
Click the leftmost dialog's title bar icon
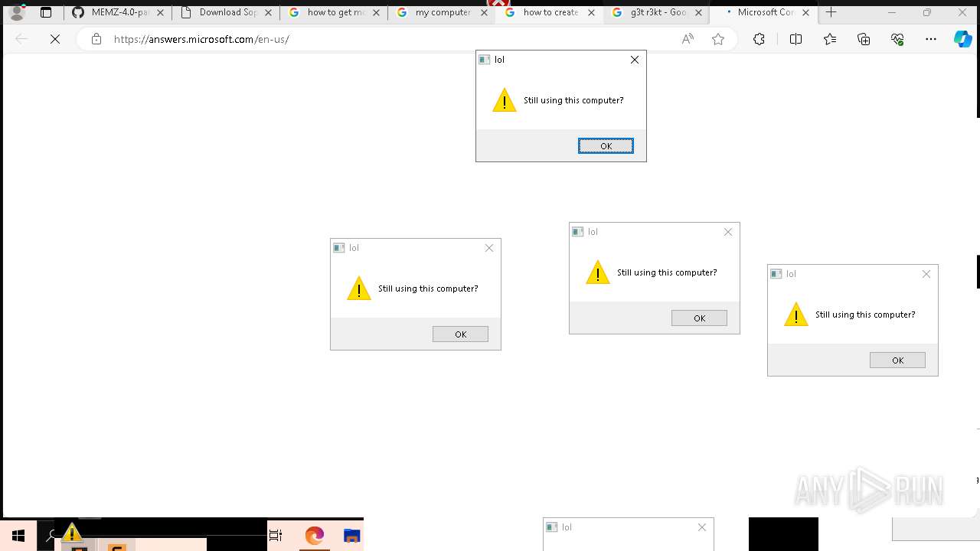coord(339,248)
